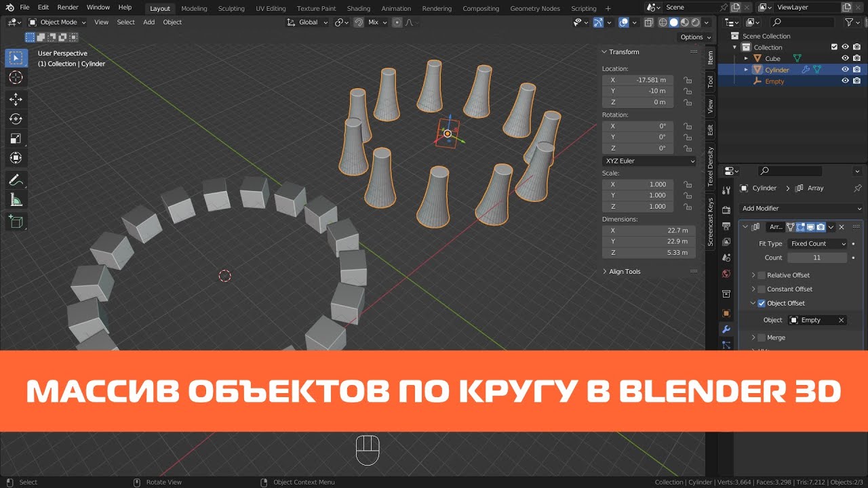Select the Add Cube tool
The width and height of the screenshot is (868, 488).
pyautogui.click(x=16, y=222)
